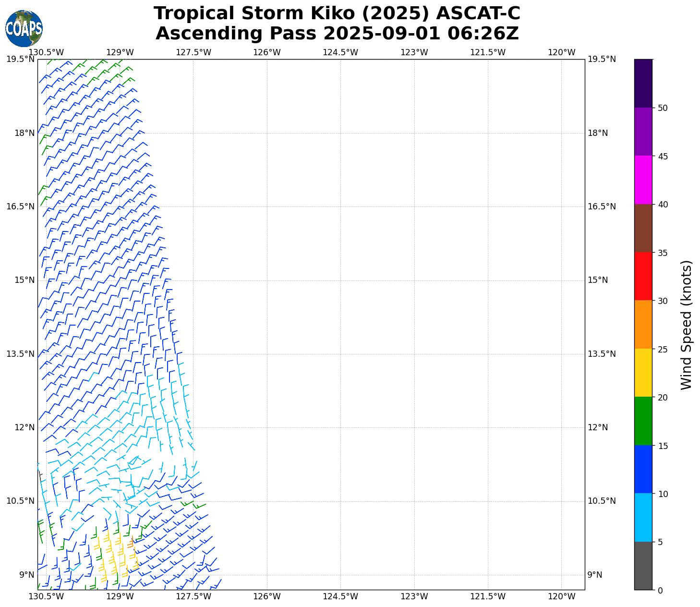This screenshot has height=607, width=700.
Task: Click the 19.5°N label on left axis
Action: point(20,59)
